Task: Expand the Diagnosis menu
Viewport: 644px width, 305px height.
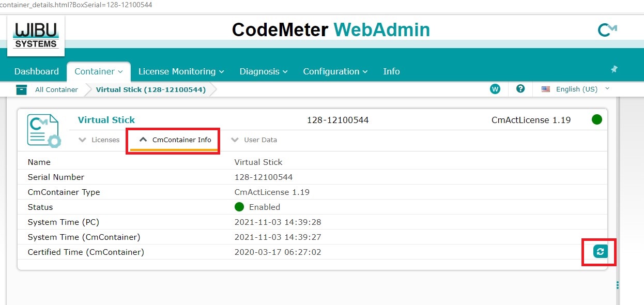Action: pos(264,71)
